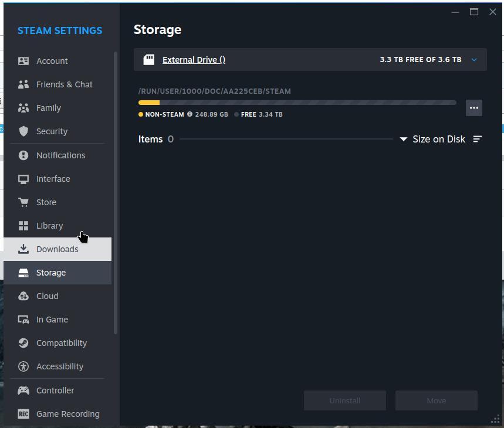Close the Steam Settings window

point(493,12)
